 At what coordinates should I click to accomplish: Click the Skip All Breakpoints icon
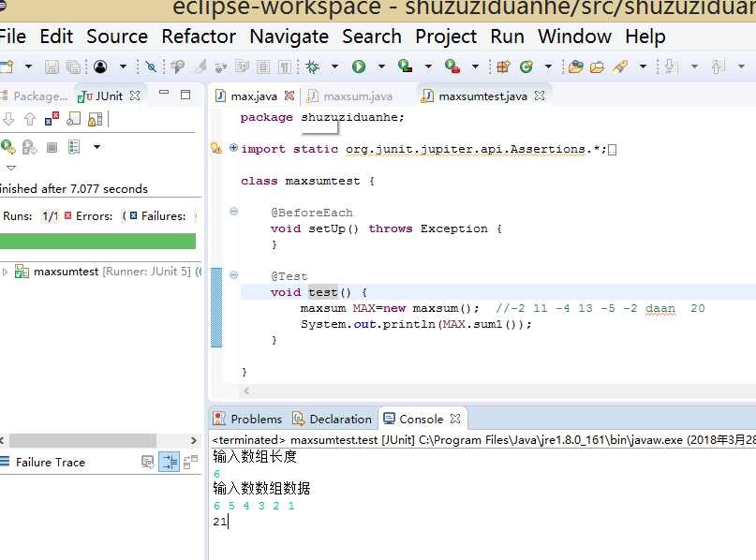click(x=151, y=66)
